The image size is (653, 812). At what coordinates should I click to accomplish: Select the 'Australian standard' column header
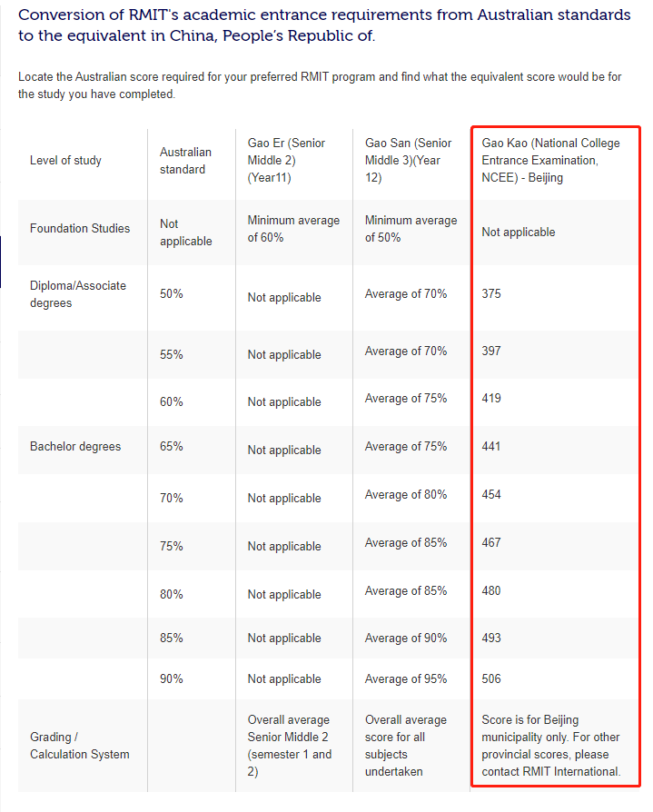[x=185, y=161]
